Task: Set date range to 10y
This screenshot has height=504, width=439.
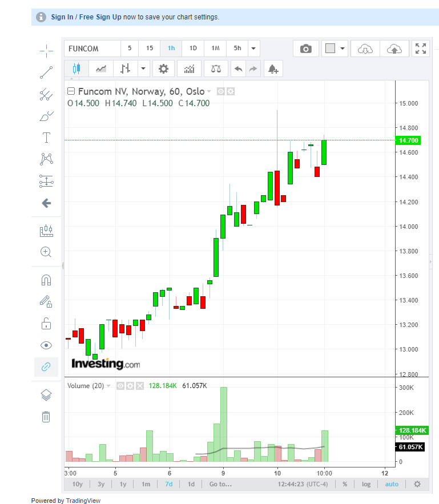Action: (x=78, y=484)
